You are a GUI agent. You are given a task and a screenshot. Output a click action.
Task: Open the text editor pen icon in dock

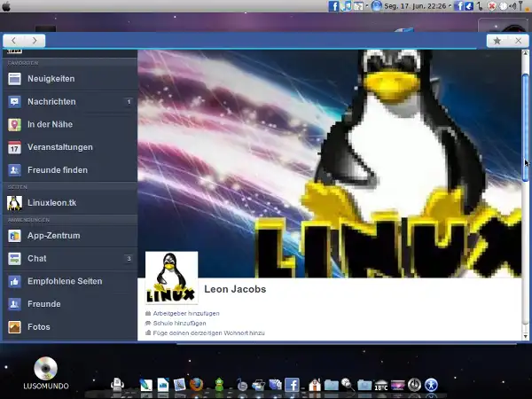(146, 385)
